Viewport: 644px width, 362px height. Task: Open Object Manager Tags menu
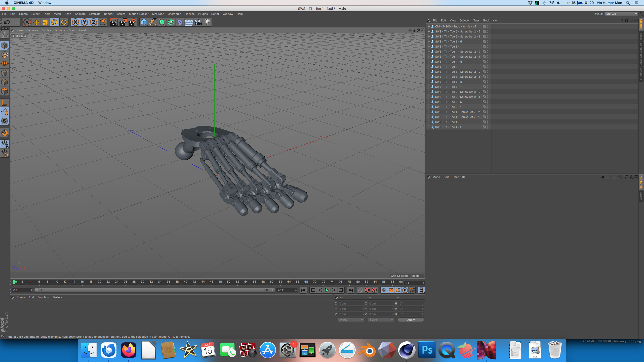(476, 20)
